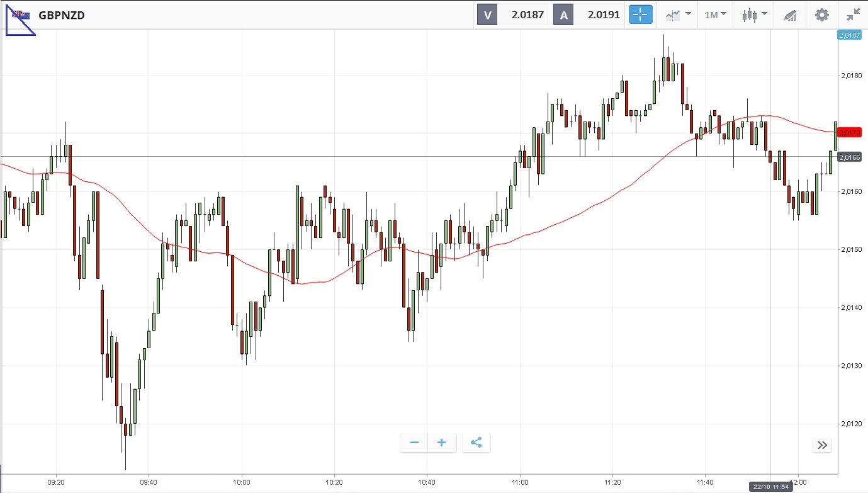Click the GBPNZD flag icon
Screen dimensions: 868x493
tap(21, 15)
